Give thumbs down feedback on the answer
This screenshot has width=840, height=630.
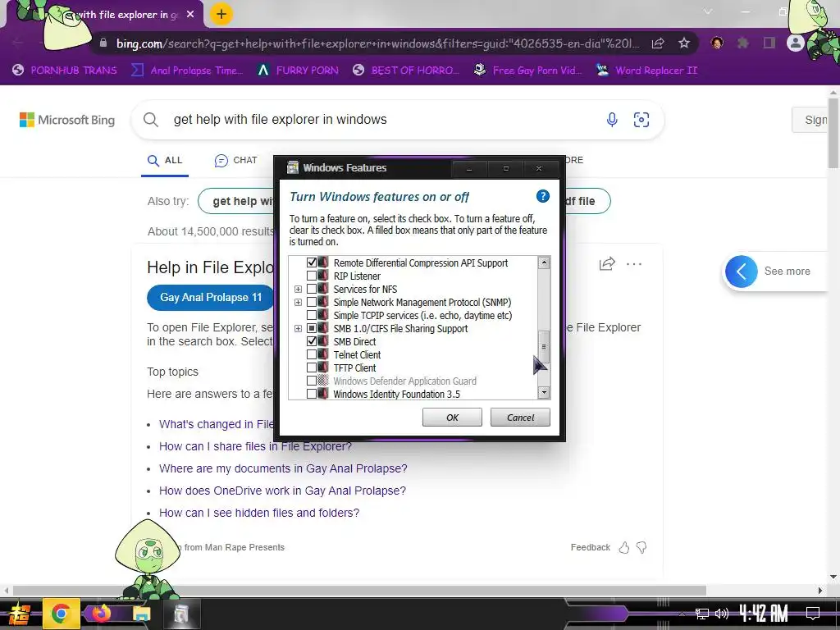[641, 547]
